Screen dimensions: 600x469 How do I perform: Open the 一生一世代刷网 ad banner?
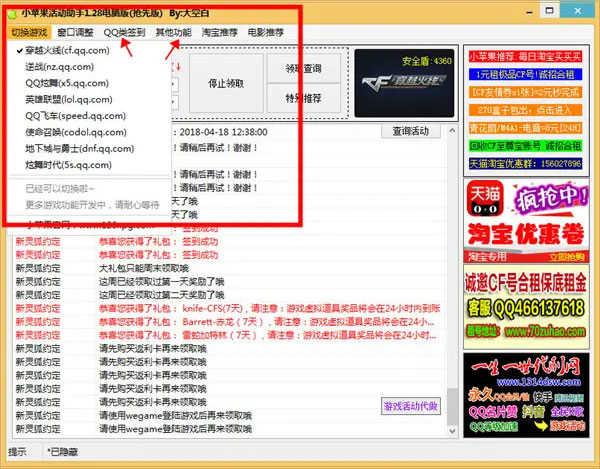pyautogui.click(x=526, y=395)
